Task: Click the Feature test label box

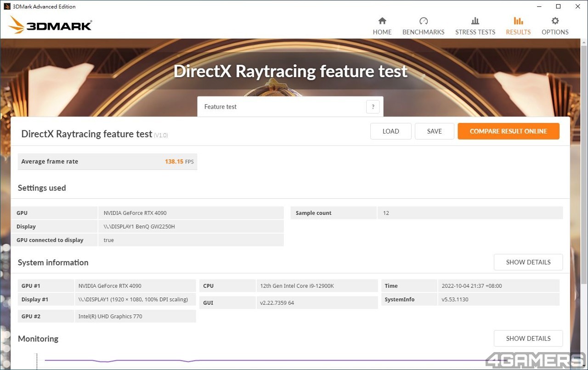Action: tap(290, 107)
